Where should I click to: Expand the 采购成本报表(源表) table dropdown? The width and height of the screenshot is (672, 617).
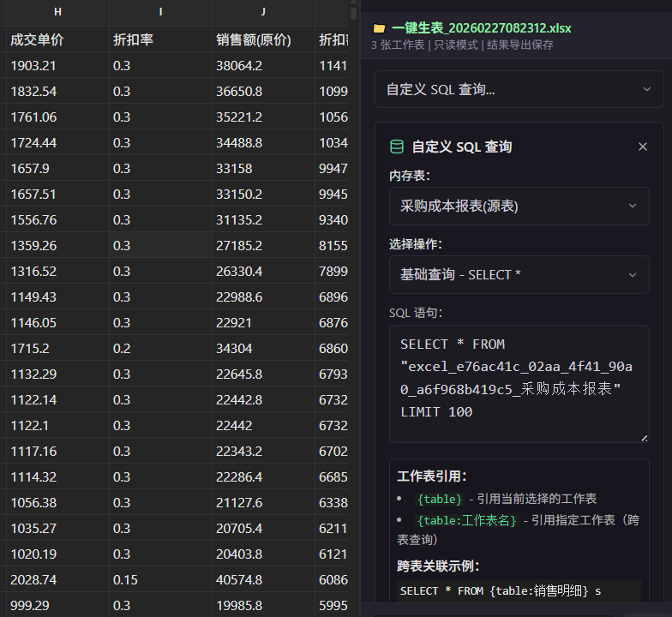[x=519, y=206]
